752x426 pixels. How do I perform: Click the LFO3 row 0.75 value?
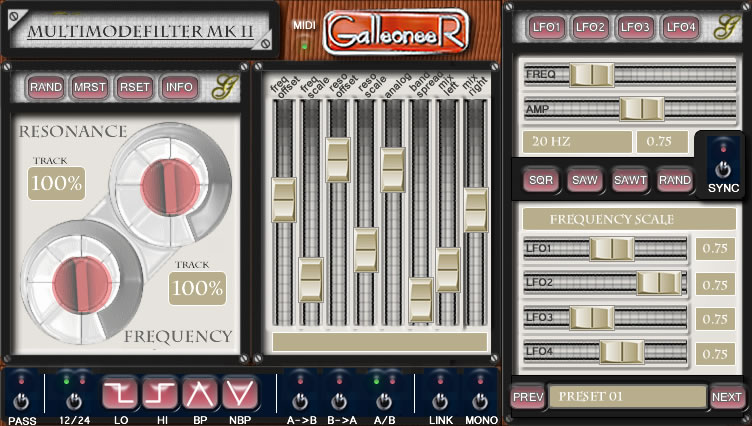tap(716, 319)
